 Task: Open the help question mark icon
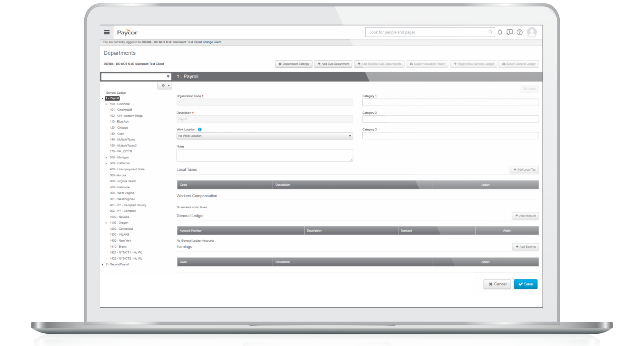[x=519, y=32]
